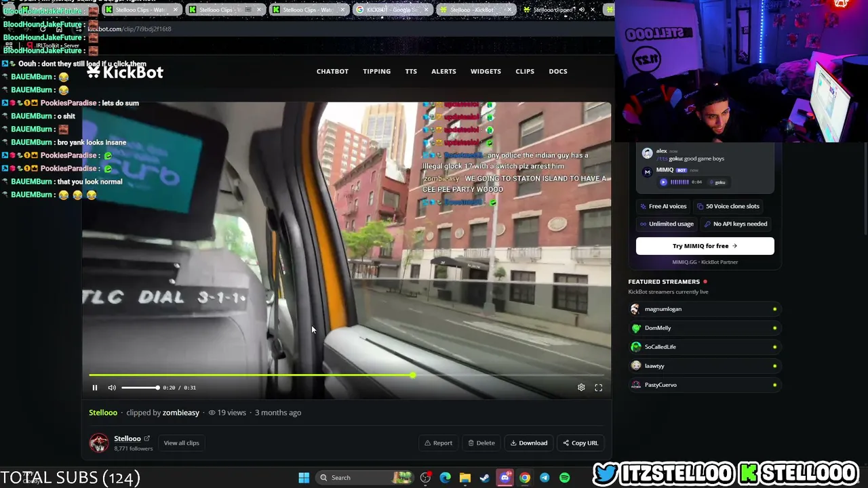The height and width of the screenshot is (488, 868).
Task: Go to the TTS section
Action: click(x=411, y=71)
